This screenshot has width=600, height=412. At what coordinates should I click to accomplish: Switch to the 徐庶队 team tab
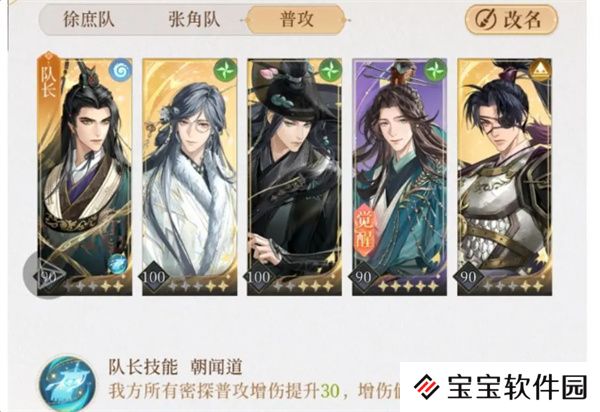[x=89, y=19]
